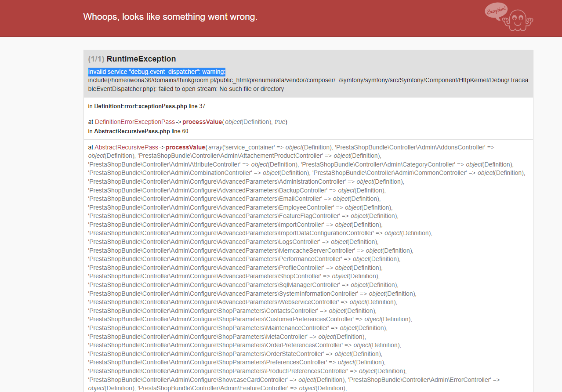Click the LogsController entry

click(x=204, y=242)
